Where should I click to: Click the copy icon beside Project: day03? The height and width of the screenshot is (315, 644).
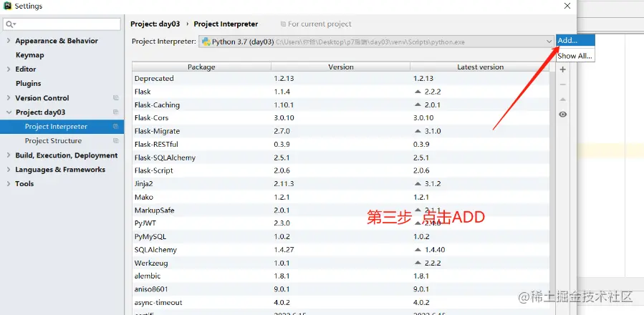pos(116,112)
